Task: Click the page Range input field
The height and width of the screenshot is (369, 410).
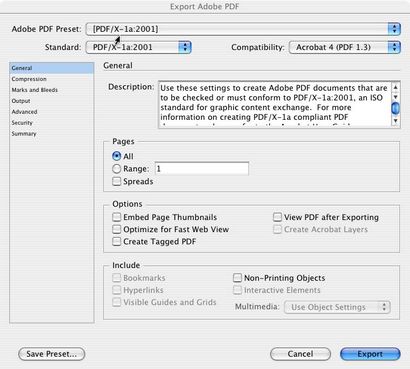Action: click(202, 169)
